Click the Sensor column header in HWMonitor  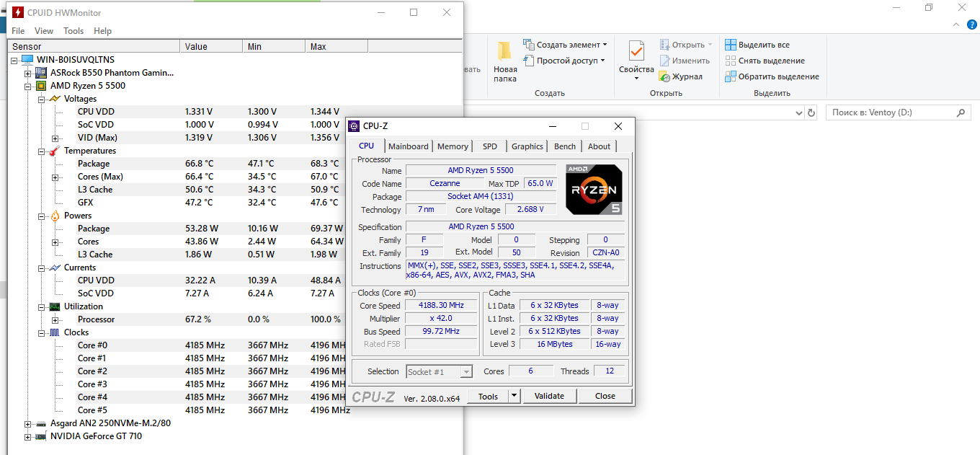[x=94, y=47]
